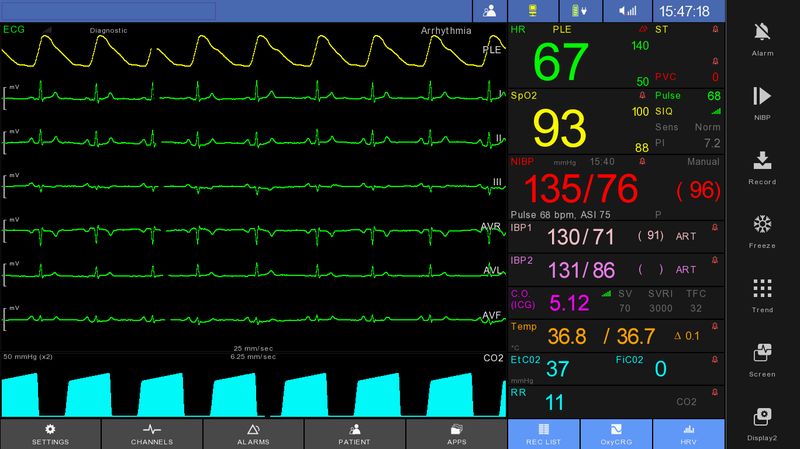Screen dimensions: 800x449
Task: Toggle the HR alarm bell indicator
Action: 643,30
